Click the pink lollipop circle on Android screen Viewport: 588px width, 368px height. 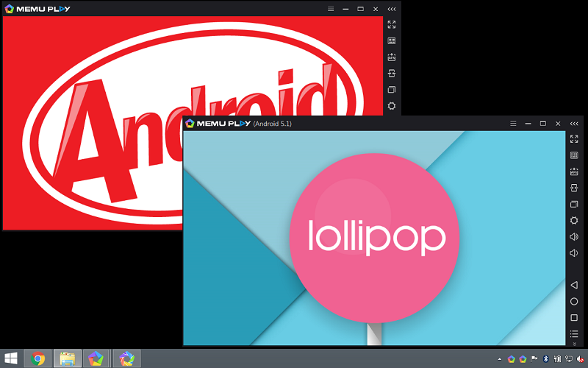tap(374, 237)
